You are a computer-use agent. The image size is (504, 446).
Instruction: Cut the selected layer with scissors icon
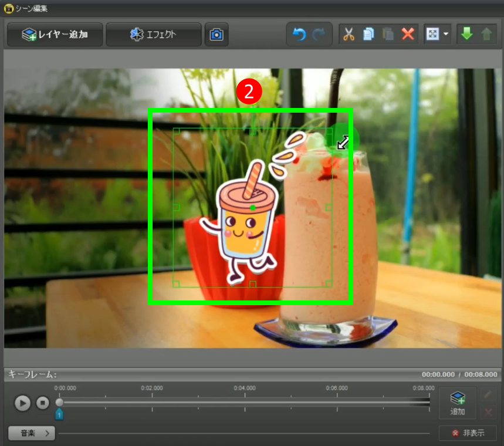349,35
